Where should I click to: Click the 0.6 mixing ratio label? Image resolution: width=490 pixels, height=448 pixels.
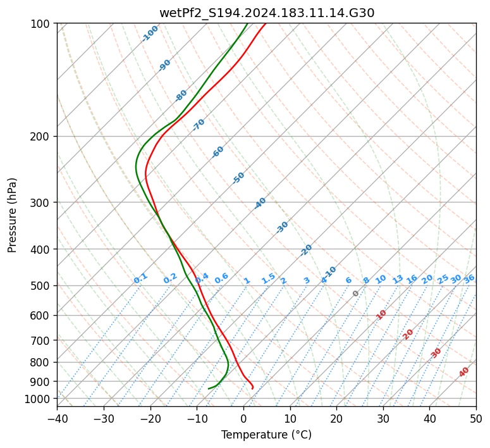221,278
